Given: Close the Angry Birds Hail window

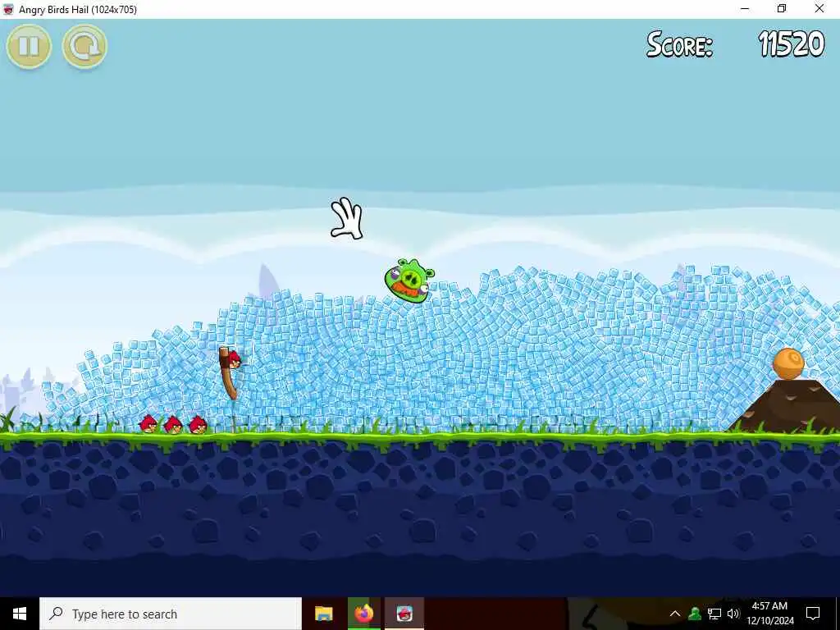Looking at the screenshot, I should (x=819, y=9).
